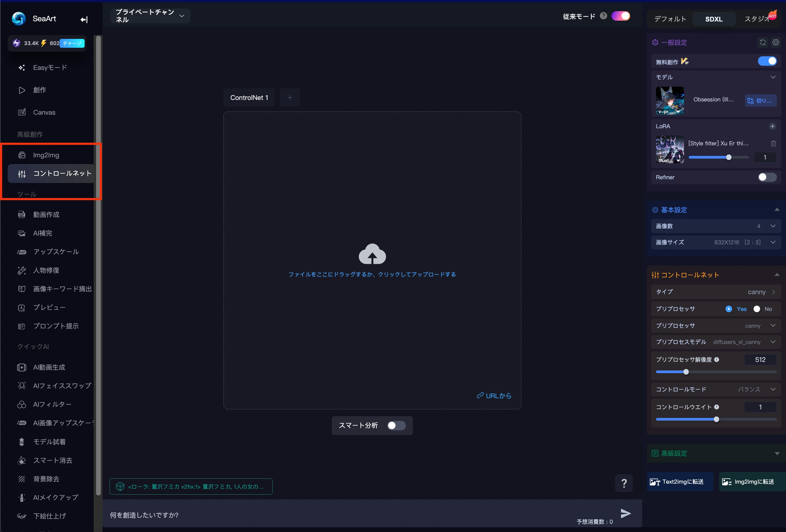Open the general settings gear icon
This screenshot has width=786, height=532.
[x=775, y=42]
